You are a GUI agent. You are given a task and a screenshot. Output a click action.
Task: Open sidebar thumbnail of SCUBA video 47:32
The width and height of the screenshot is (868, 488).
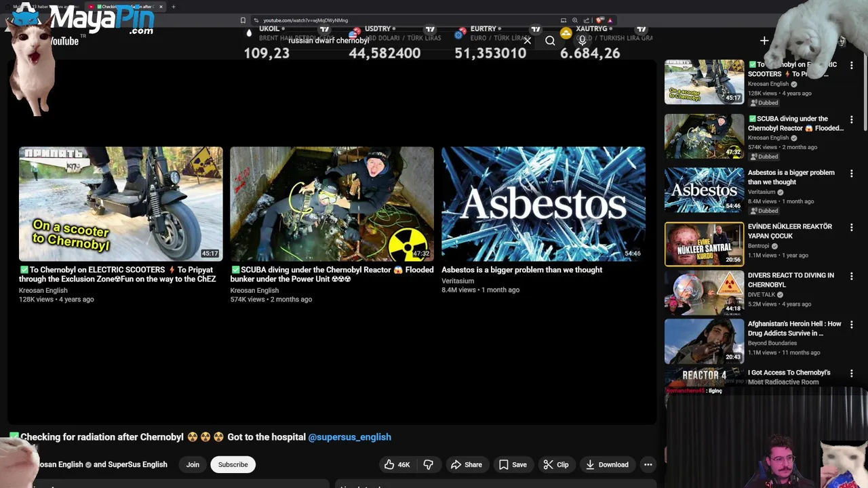pyautogui.click(x=704, y=136)
